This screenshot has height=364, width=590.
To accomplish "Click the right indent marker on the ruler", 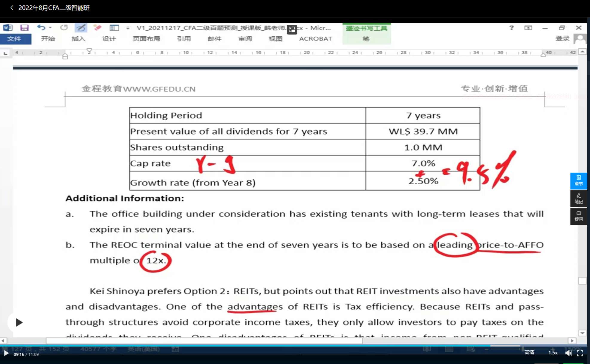I will 543,54.
